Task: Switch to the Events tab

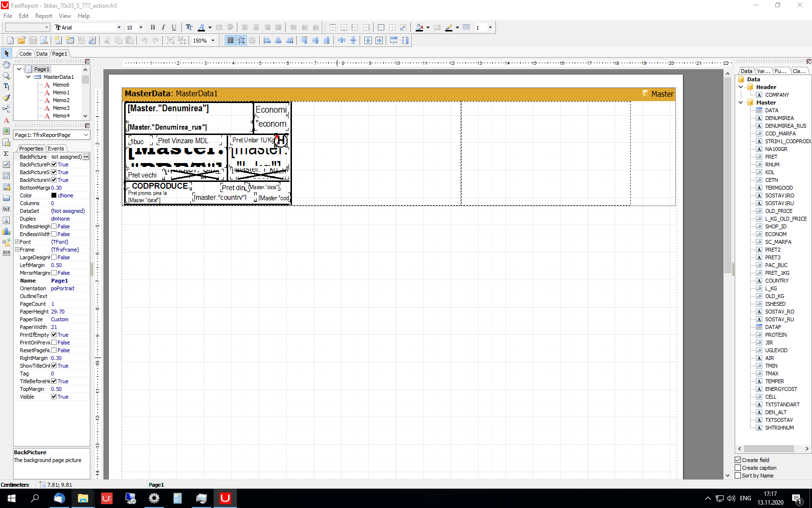Action: point(56,149)
